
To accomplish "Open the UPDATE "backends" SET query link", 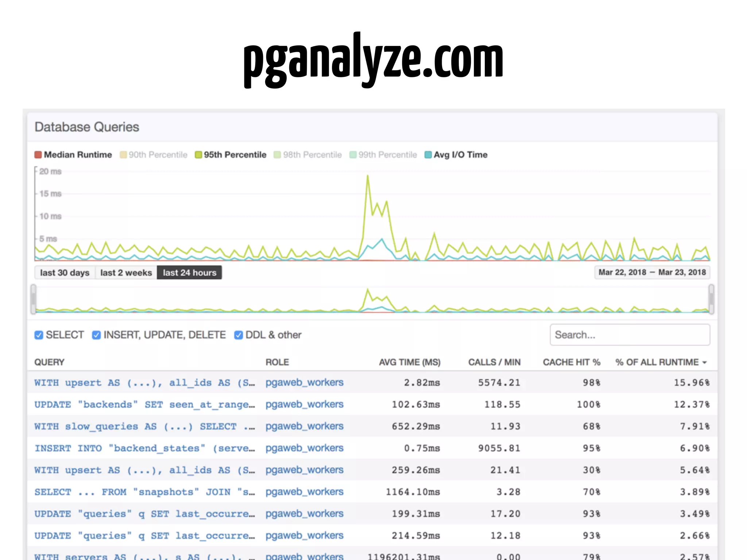I will point(144,404).
